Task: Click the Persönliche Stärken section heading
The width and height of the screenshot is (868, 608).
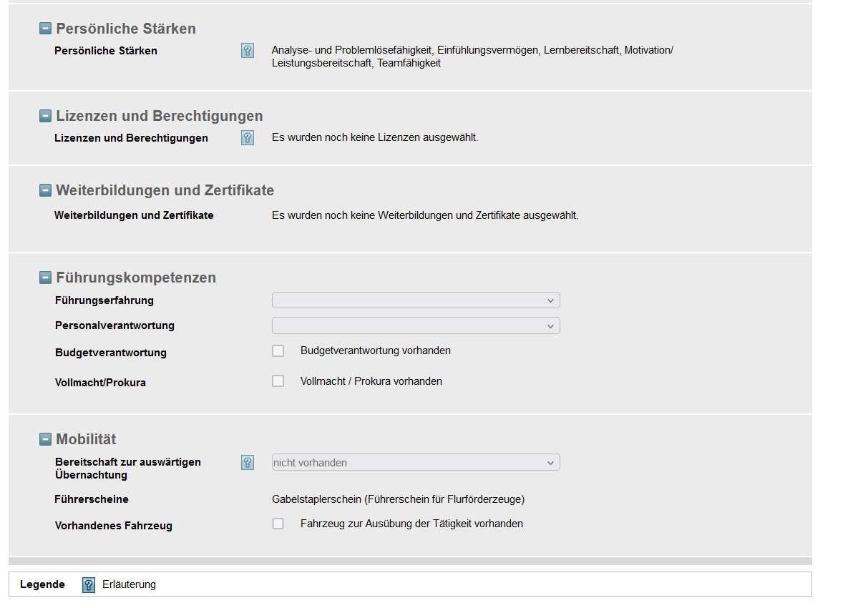Action: pos(126,29)
